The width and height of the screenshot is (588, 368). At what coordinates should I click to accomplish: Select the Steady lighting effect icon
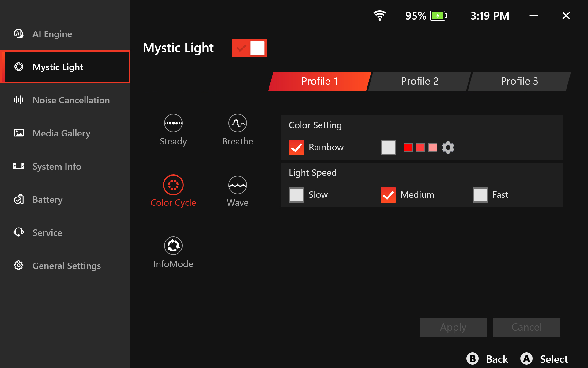pyautogui.click(x=173, y=123)
